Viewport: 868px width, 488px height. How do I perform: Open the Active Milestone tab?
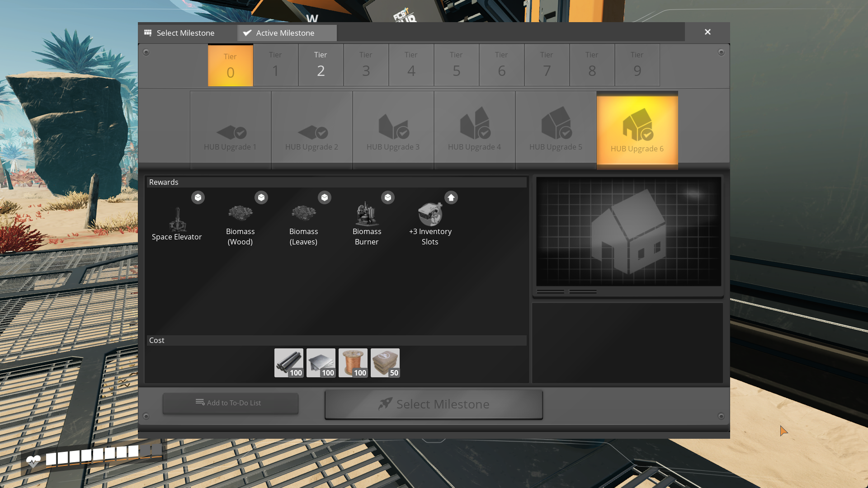click(x=287, y=33)
